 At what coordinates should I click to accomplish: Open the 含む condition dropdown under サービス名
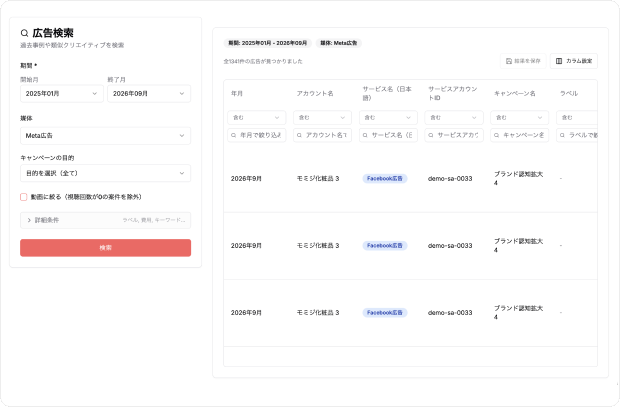(x=388, y=117)
